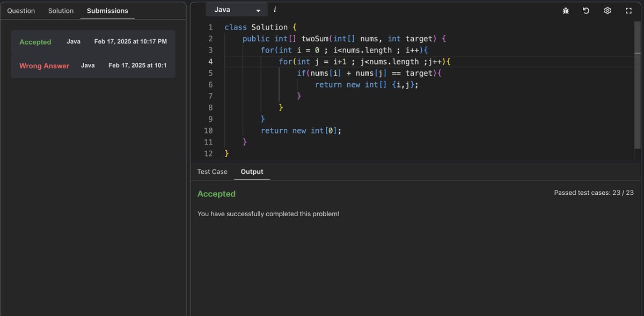View the Output tab
Viewport: 644px width, 316px height.
pos(252,171)
